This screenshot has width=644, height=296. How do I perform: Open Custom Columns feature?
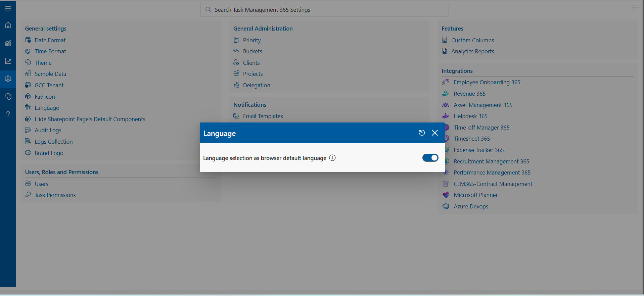pos(472,40)
